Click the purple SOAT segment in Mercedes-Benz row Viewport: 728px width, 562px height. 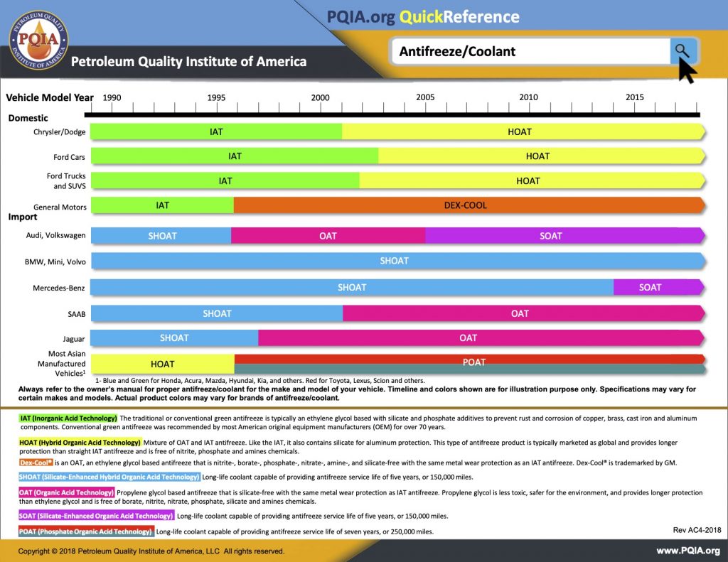click(x=659, y=287)
